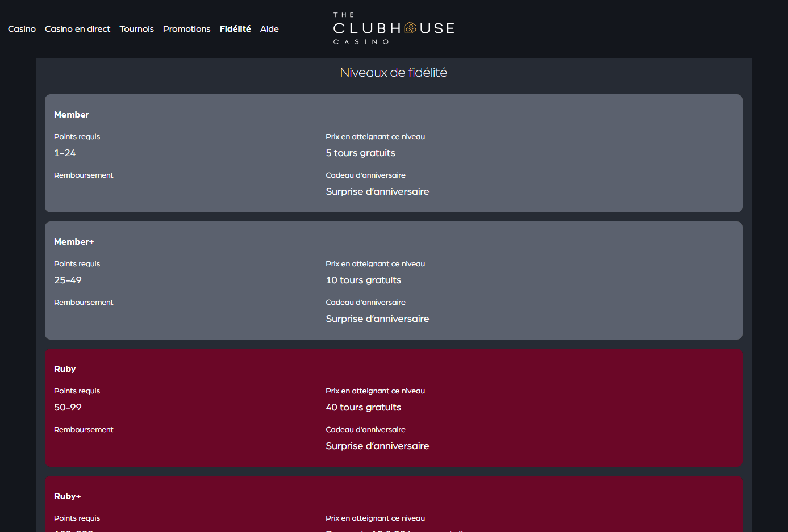Select the Tournois navigation item

click(x=136, y=29)
